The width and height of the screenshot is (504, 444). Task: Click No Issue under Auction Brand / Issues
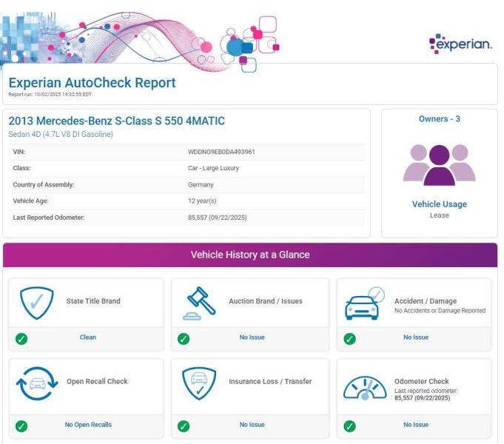(252, 337)
